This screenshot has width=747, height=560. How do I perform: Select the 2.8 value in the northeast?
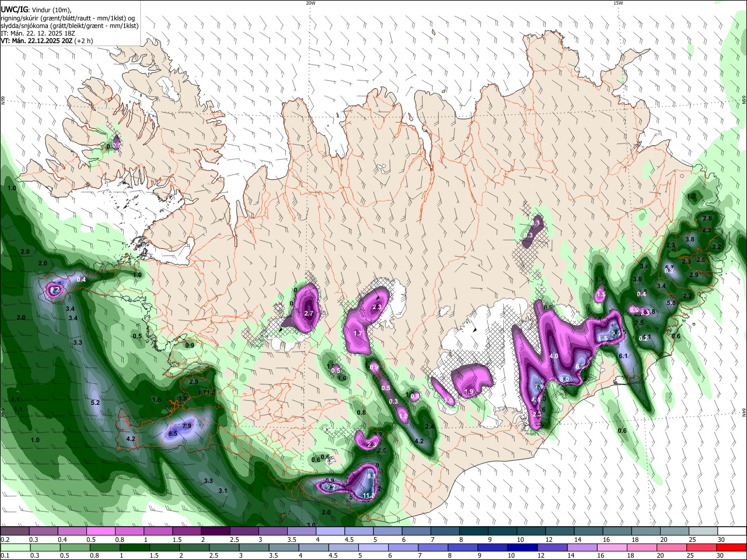coord(707,218)
